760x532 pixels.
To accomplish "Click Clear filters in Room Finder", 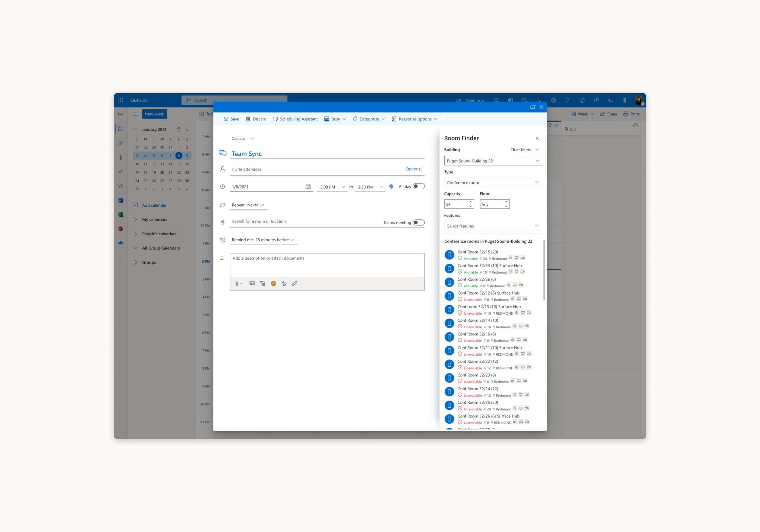I will pos(520,150).
